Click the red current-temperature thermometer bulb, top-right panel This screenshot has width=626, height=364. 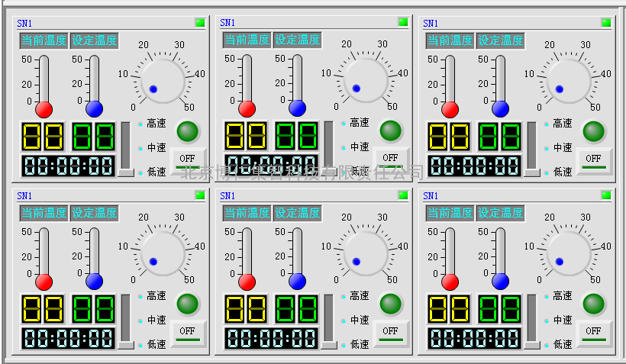[450, 109]
